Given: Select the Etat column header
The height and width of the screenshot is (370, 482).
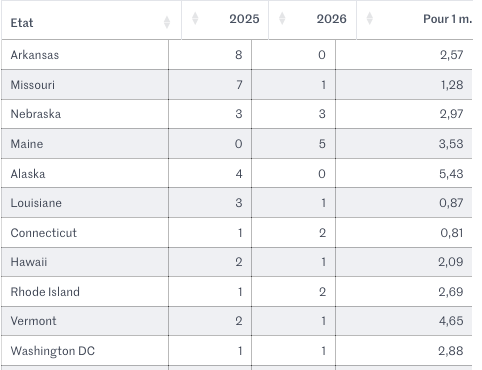Looking at the screenshot, I should point(22,23).
